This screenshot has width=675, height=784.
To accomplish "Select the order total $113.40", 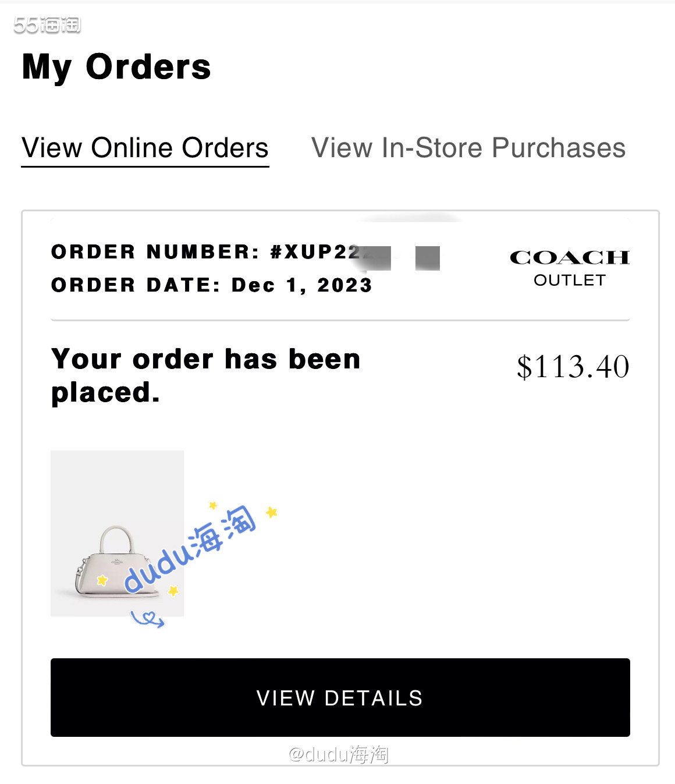I will 573,367.
